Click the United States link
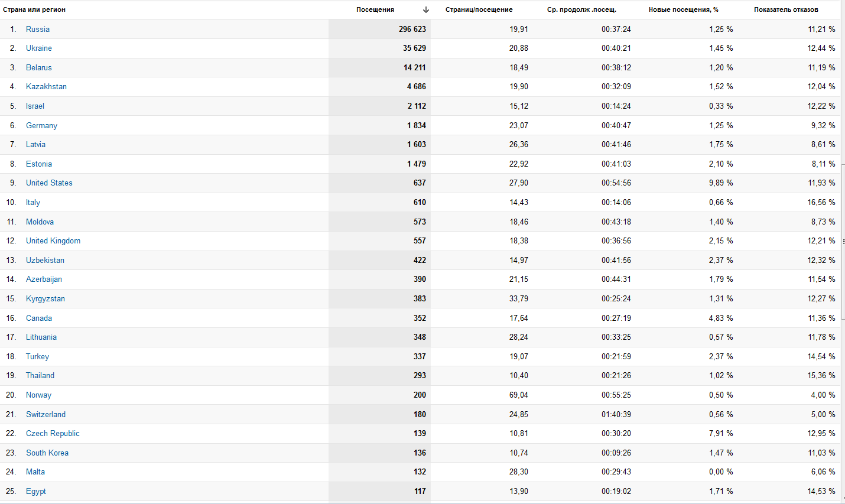The width and height of the screenshot is (845, 504). coord(49,183)
